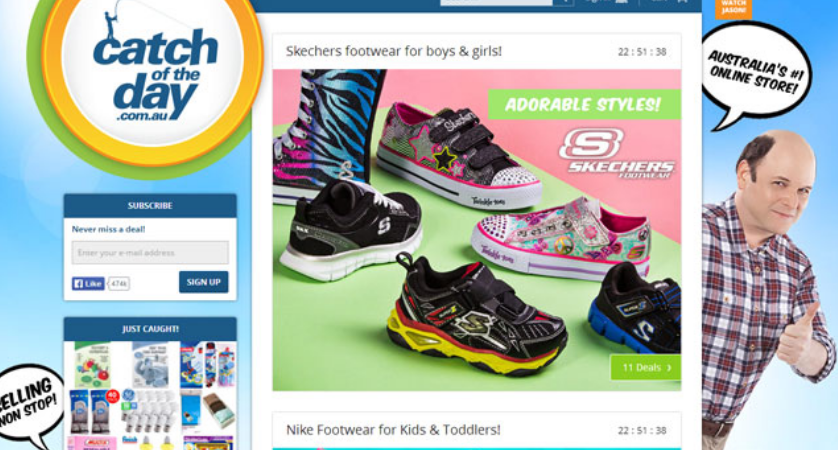Open the mop set product thumbnail
The width and height of the screenshot is (838, 450).
208,365
